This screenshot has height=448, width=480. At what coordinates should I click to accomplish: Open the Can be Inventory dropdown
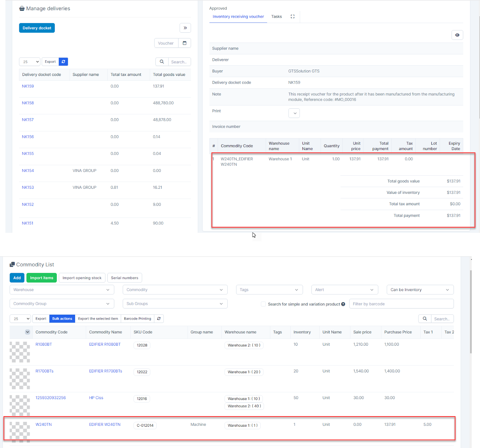[x=420, y=290]
